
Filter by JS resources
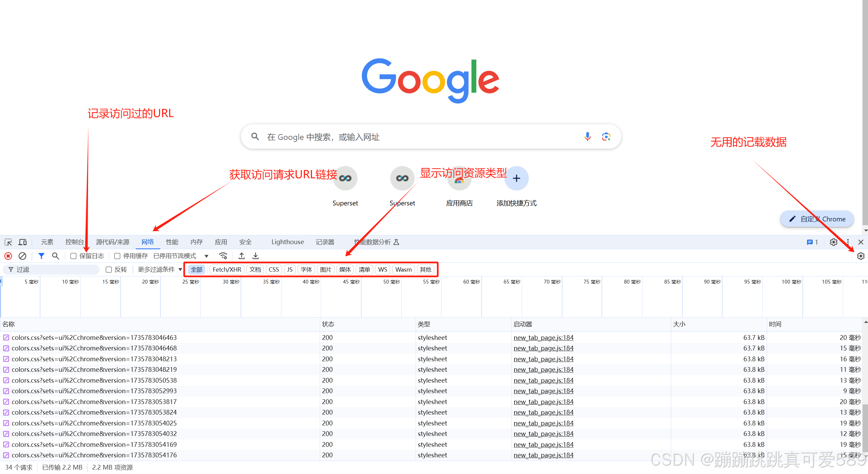pos(290,270)
